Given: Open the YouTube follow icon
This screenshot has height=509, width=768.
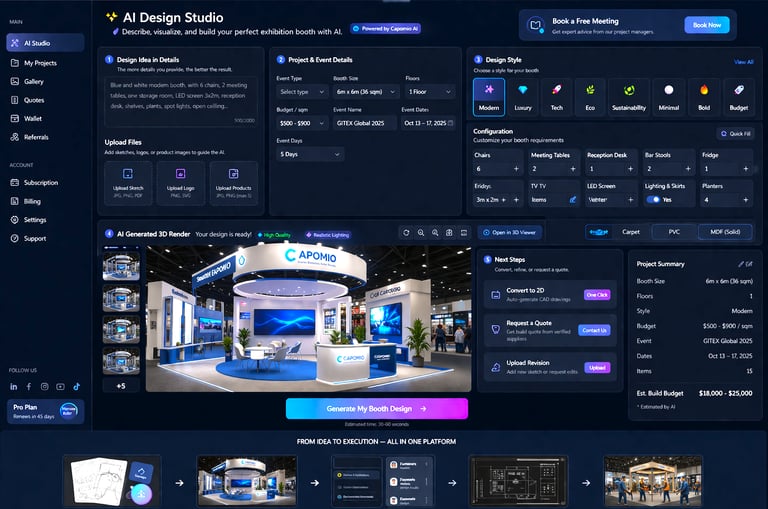Looking at the screenshot, I should pos(60,387).
